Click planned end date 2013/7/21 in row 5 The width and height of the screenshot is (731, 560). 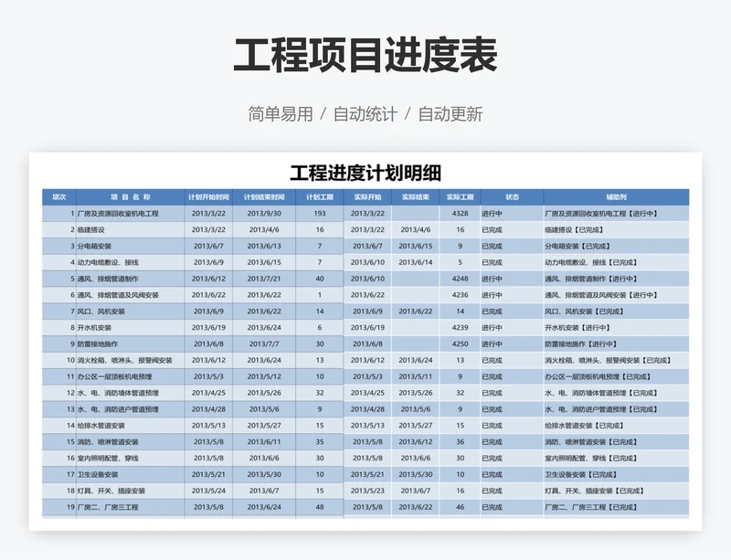264,279
